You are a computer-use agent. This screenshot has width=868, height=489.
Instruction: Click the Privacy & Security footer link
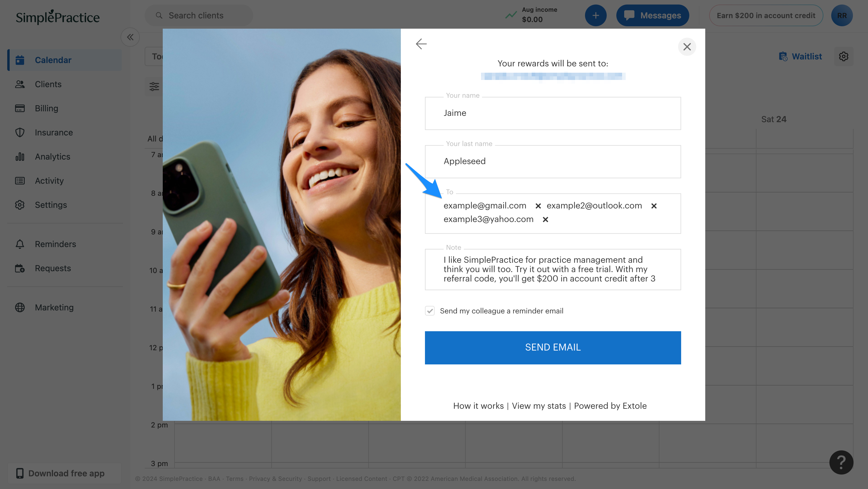click(275, 479)
